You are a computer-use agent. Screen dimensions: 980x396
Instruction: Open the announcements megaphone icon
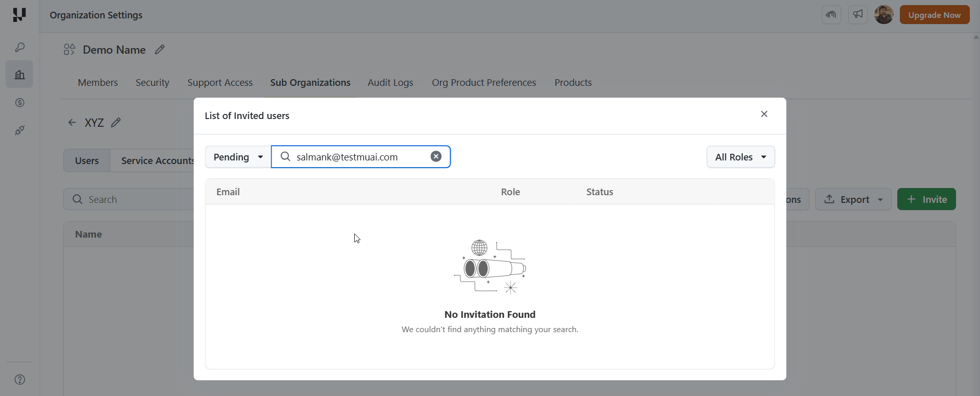click(858, 14)
